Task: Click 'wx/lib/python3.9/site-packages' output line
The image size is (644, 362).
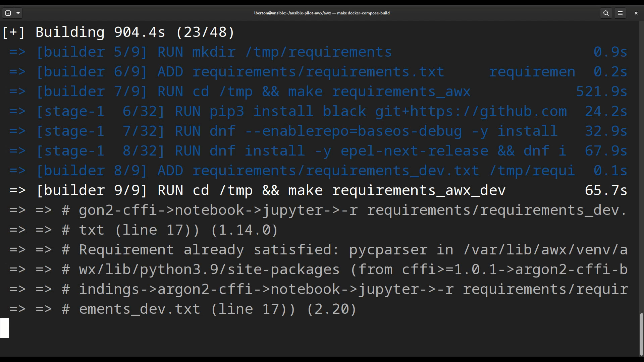Action: coord(318,269)
